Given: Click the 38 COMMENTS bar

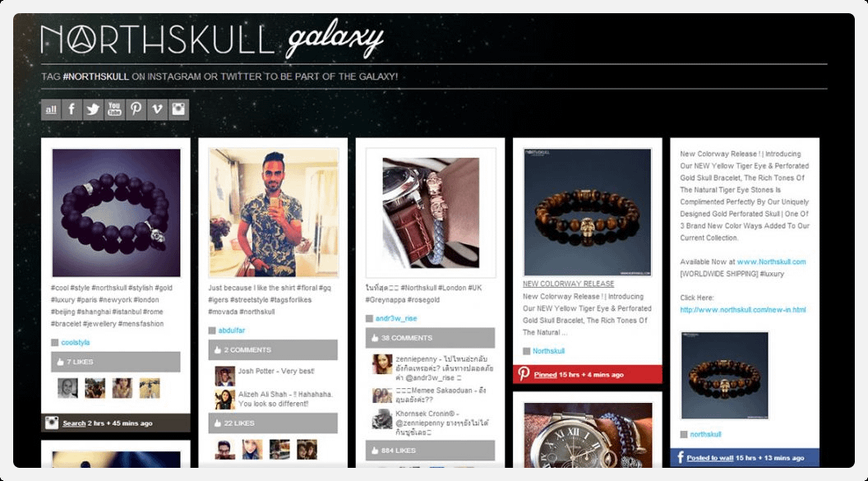Looking at the screenshot, I should (430, 338).
